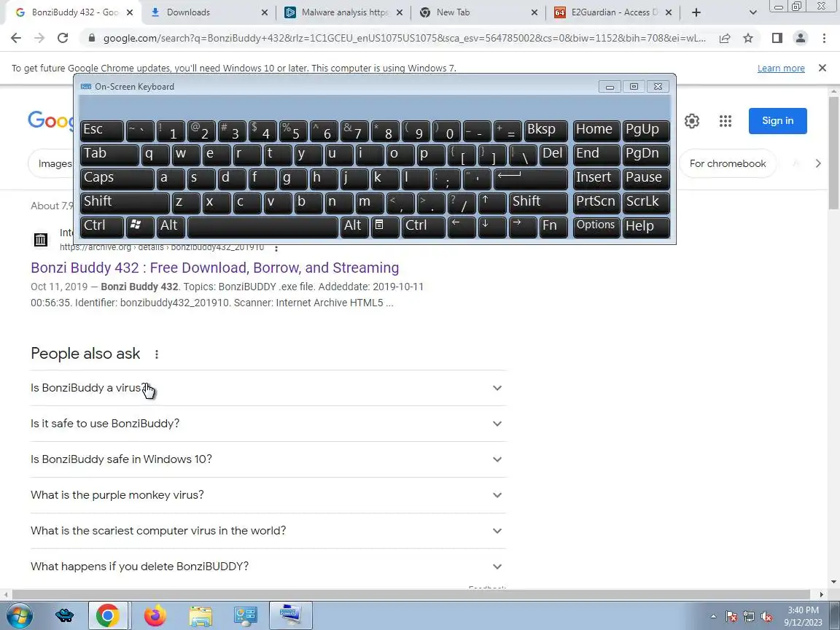
Task: Open the tab search dropdown arrow
Action: point(752,12)
